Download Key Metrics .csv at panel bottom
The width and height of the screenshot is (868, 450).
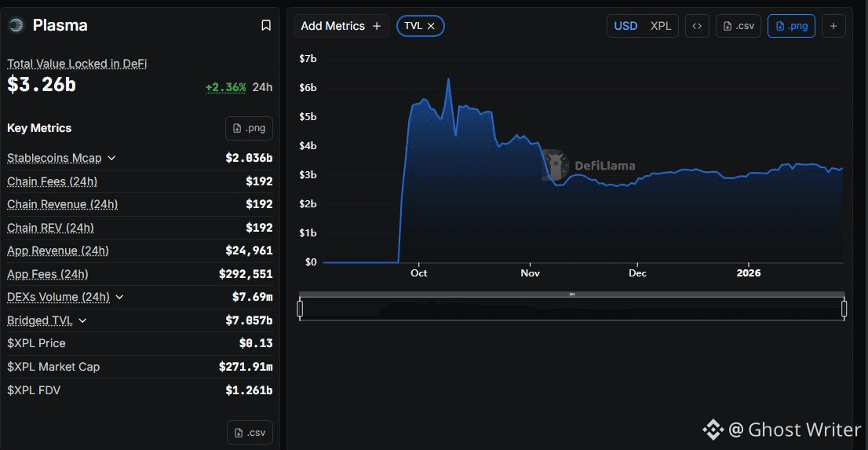click(x=250, y=432)
